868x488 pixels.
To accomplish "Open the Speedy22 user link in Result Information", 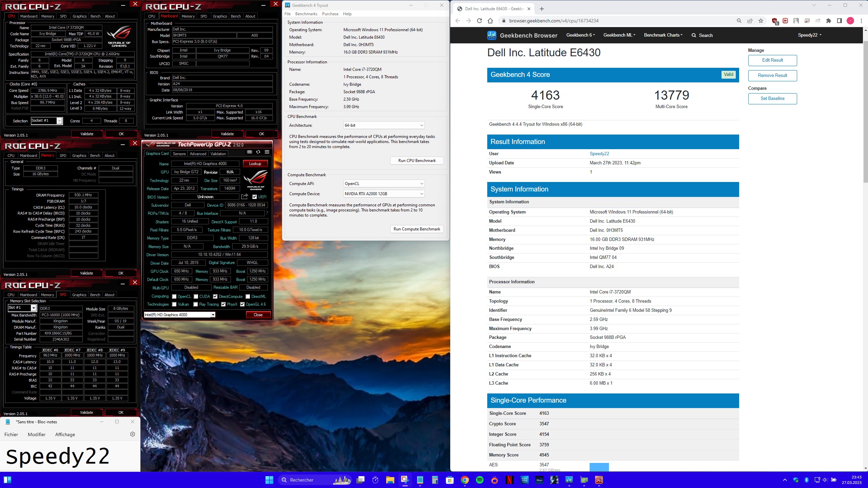I will pos(599,154).
